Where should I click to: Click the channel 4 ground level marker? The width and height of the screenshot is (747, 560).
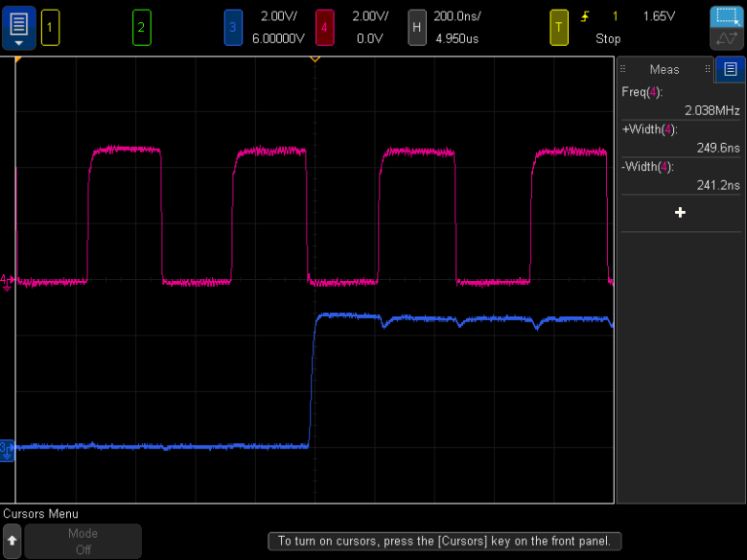7,282
